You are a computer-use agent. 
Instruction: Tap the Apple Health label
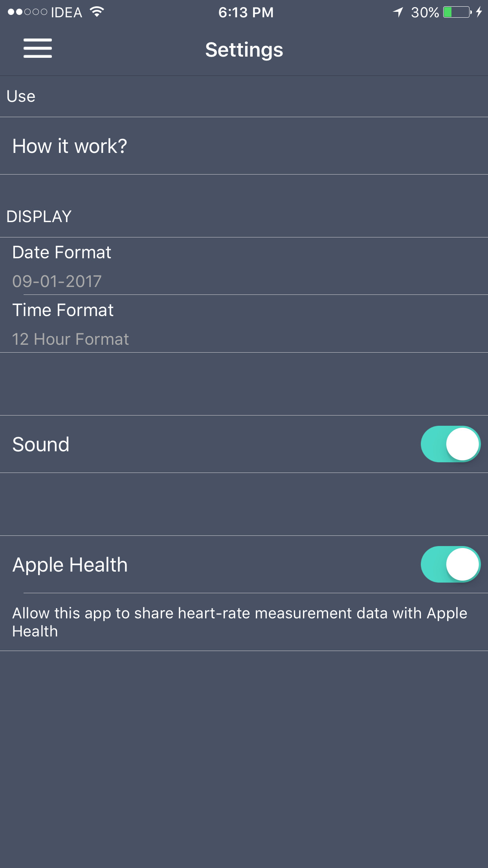[70, 565]
